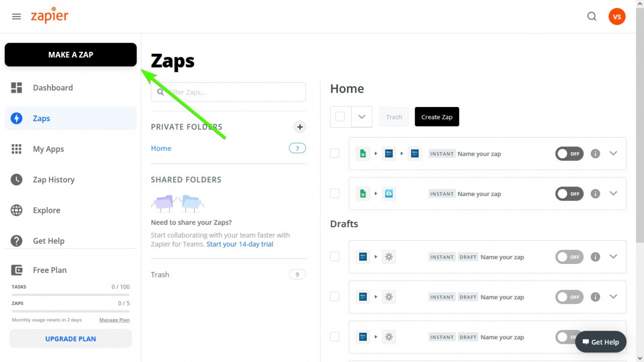Image resolution: width=644 pixels, height=362 pixels.
Task: Click into the Filter Zaps search field
Action: [228, 92]
